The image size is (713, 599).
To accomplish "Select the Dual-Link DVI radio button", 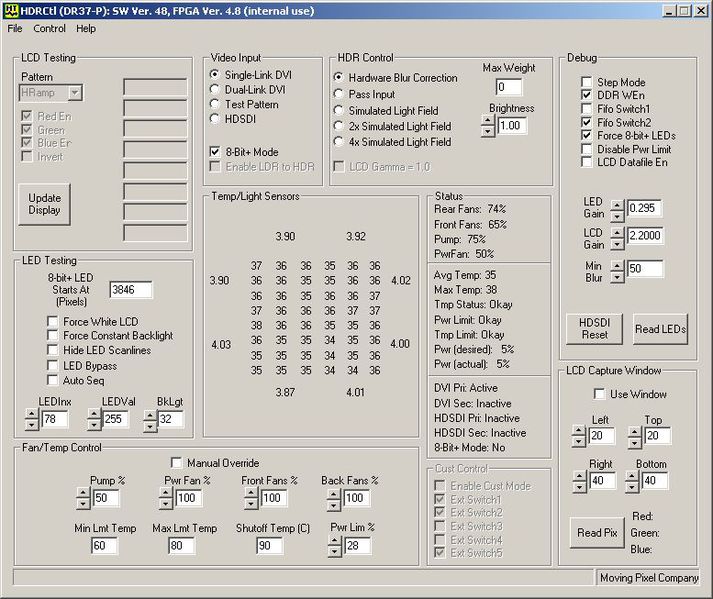I will (215, 89).
